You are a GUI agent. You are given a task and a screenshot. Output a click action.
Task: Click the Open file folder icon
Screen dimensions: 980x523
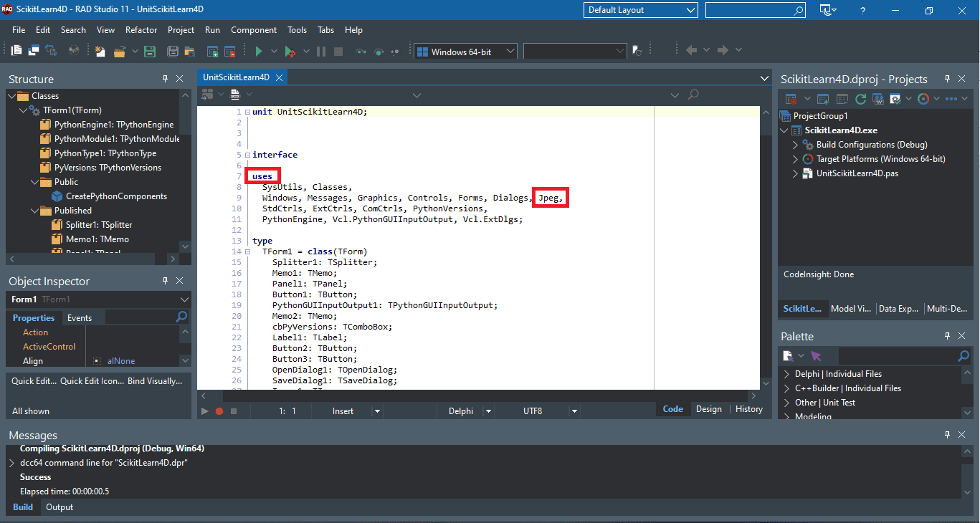(119, 51)
